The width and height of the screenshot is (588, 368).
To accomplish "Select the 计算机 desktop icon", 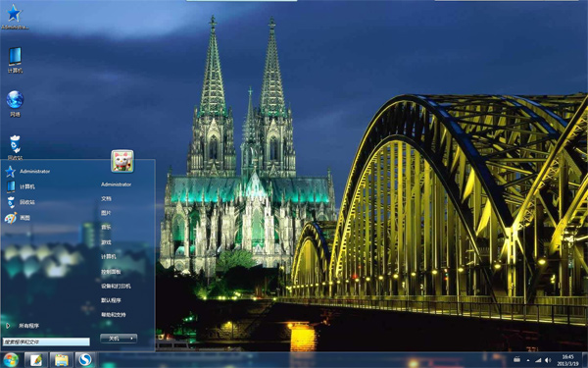I will coord(15,60).
